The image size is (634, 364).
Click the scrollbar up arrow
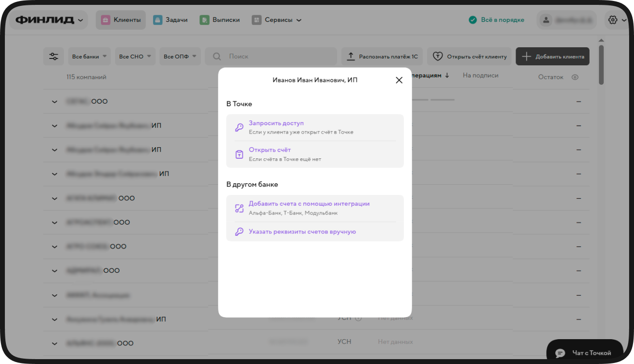(x=601, y=40)
